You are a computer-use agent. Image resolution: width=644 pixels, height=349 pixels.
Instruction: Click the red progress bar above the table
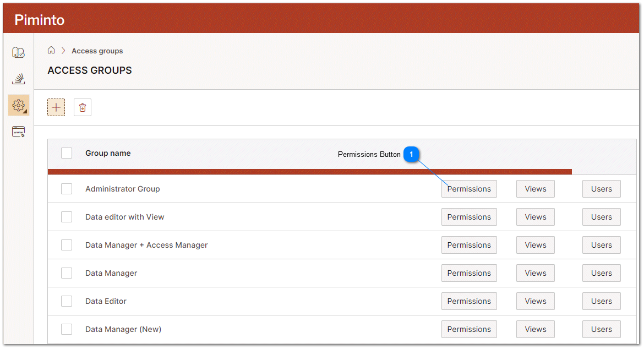(x=308, y=171)
